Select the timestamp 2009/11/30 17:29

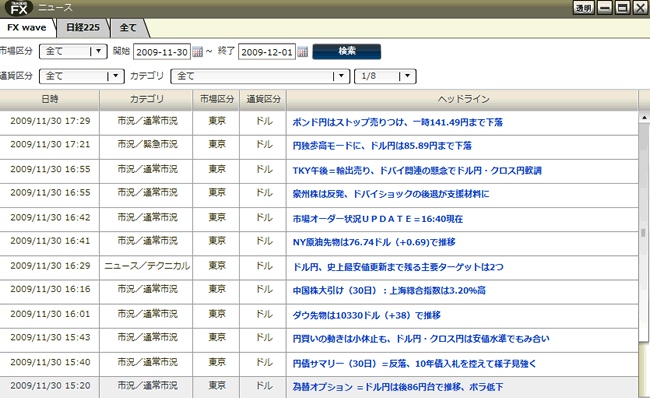tap(50, 121)
